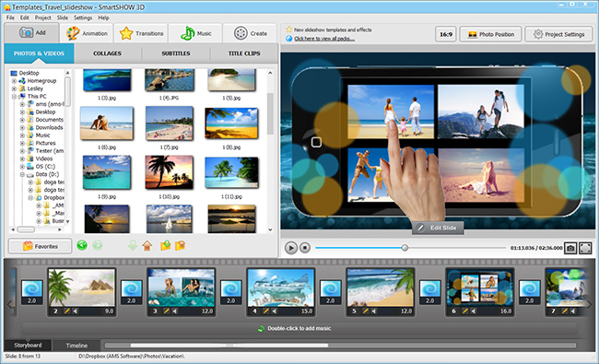599x364 pixels.
Task: Click the storyboard horizontal scrollbar thumb
Action: click(229, 346)
